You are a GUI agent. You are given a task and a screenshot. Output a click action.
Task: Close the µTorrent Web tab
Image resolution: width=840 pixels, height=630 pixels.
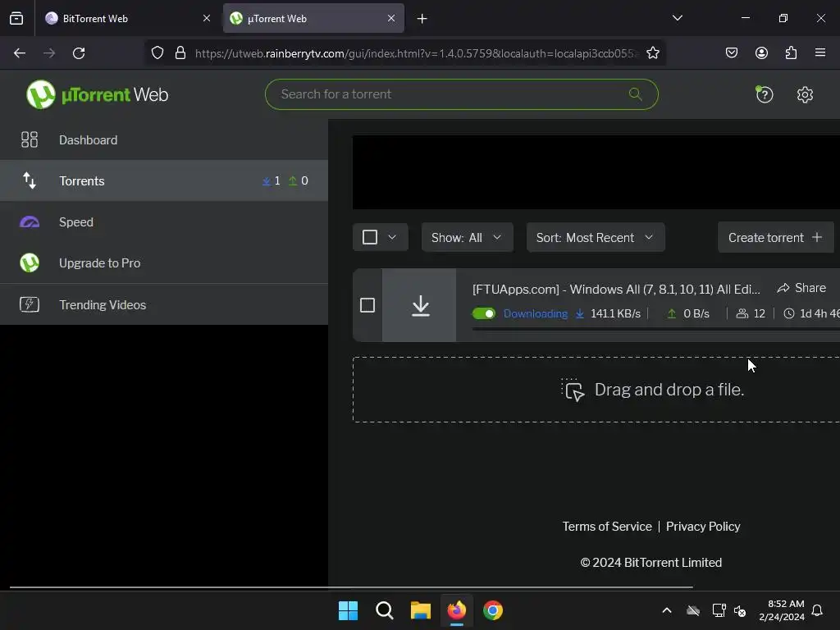(391, 18)
